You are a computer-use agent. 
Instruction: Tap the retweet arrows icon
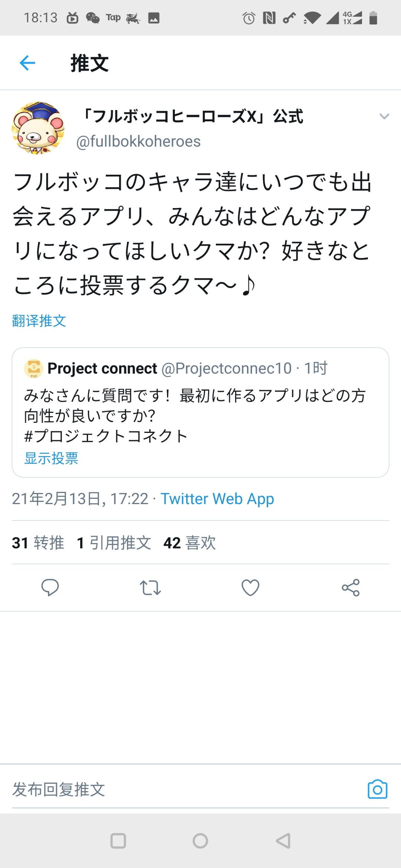pyautogui.click(x=150, y=588)
